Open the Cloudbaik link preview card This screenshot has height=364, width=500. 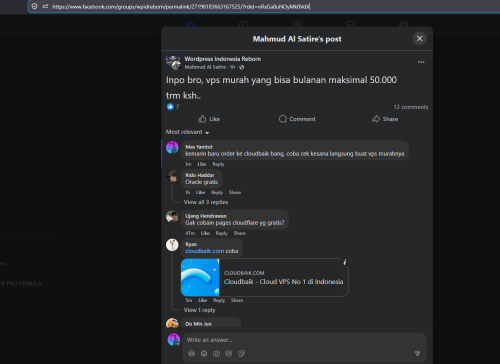[265, 277]
